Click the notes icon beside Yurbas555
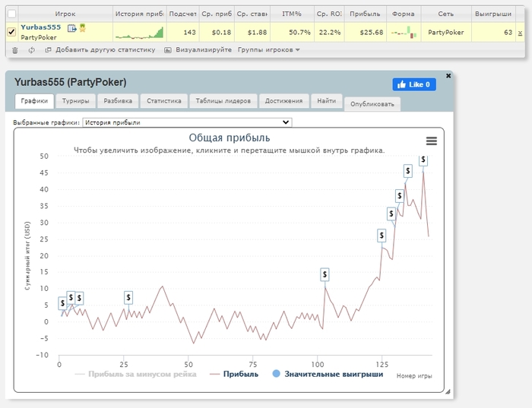532x408 pixels. [x=71, y=28]
